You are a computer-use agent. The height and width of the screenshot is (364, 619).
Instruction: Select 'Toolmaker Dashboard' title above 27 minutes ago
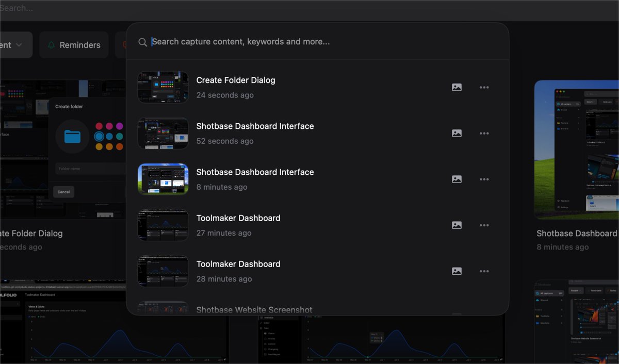coord(238,218)
